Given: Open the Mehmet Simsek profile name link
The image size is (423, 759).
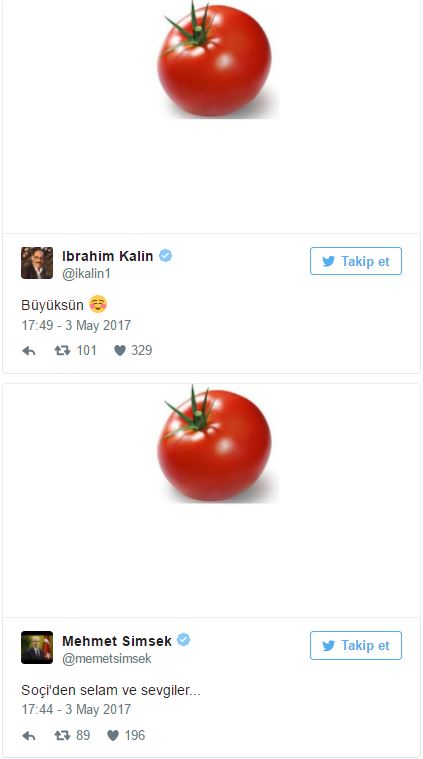Looking at the screenshot, I should (117, 641).
